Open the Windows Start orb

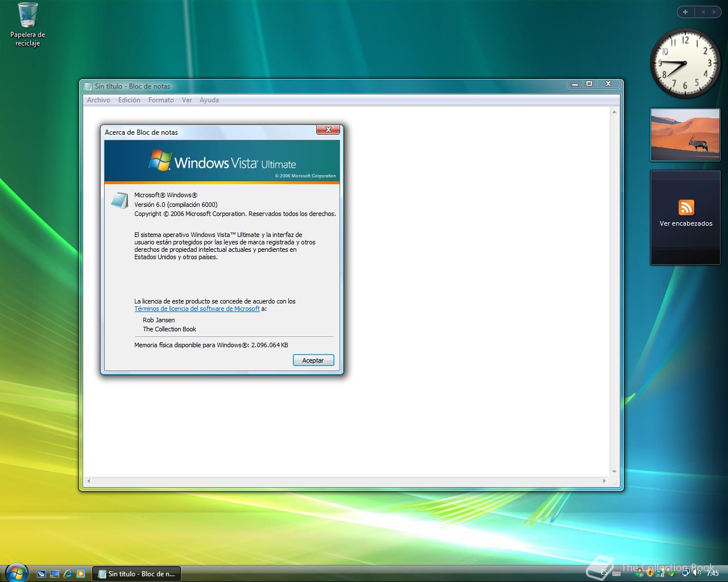pyautogui.click(x=16, y=572)
